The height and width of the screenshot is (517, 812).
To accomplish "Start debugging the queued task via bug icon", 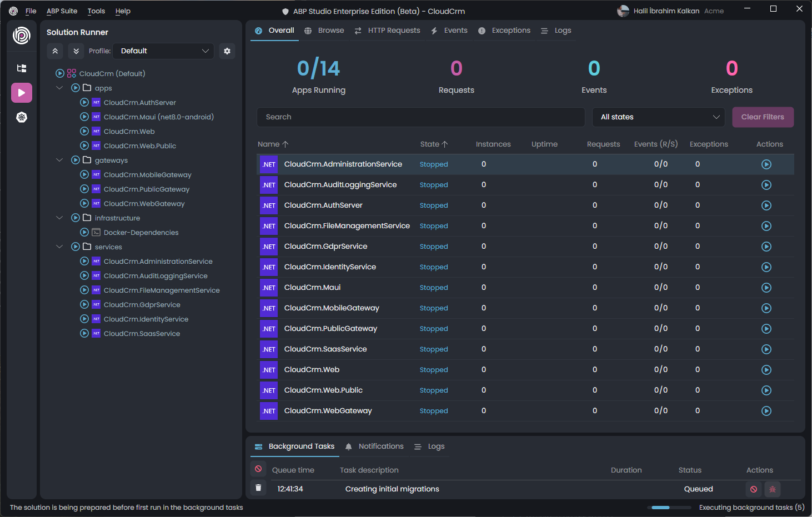I will coord(773,489).
